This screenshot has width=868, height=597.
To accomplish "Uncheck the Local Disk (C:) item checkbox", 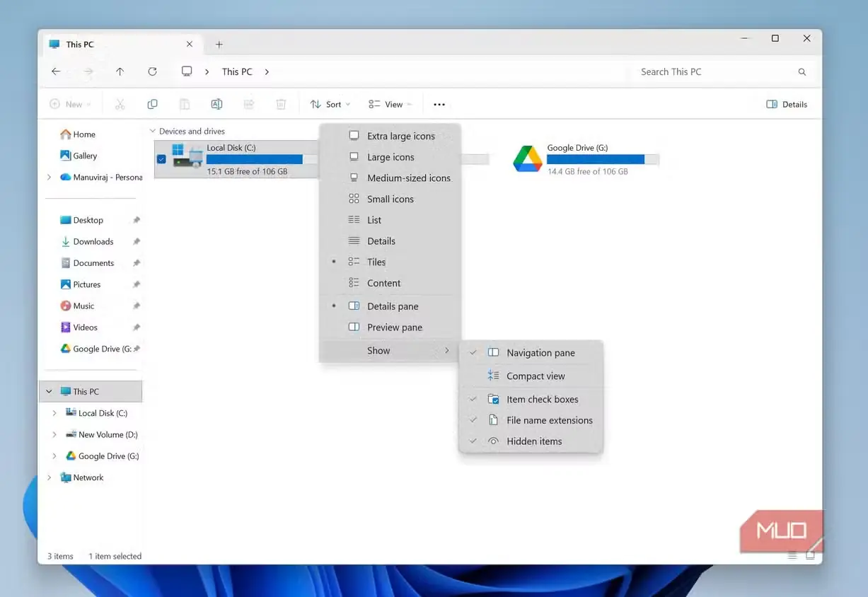I will (x=161, y=160).
